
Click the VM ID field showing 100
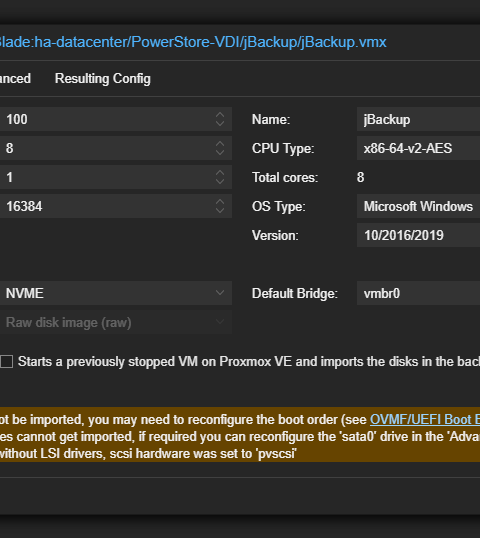tap(106, 119)
